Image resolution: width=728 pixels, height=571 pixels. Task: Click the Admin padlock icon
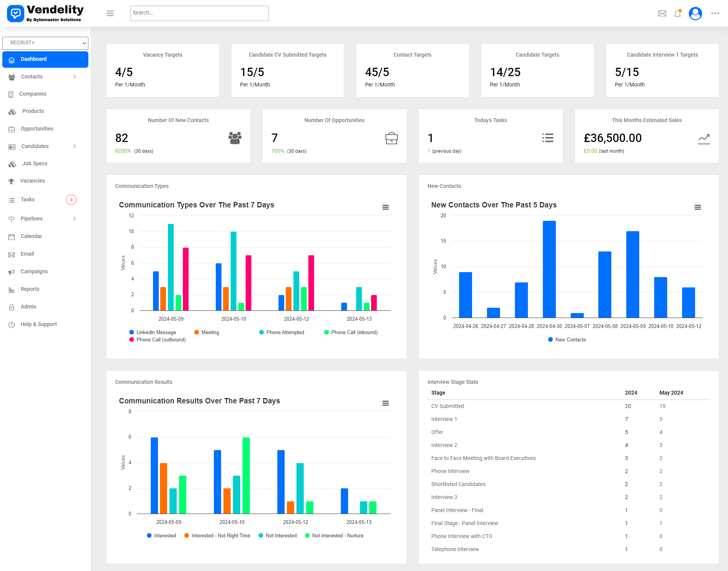point(12,307)
